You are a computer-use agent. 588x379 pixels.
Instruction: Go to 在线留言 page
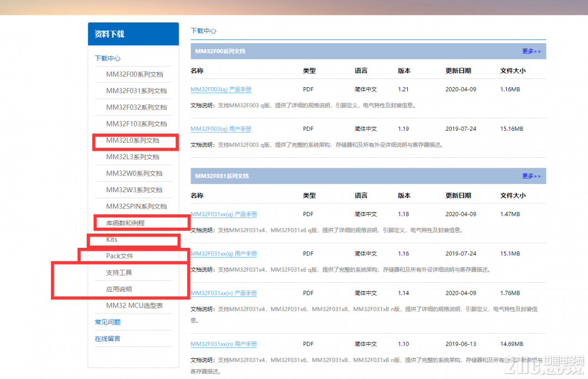[108, 339]
